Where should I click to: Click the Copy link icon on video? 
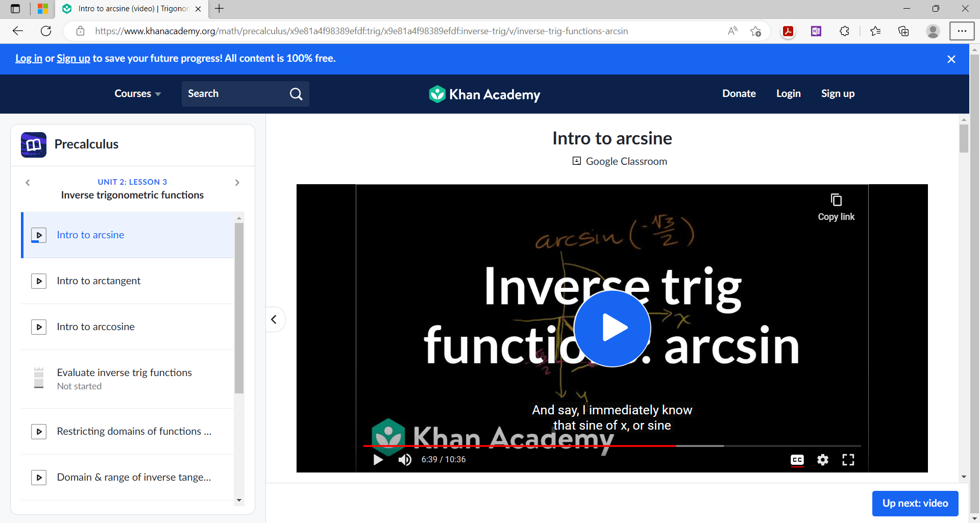point(836,200)
